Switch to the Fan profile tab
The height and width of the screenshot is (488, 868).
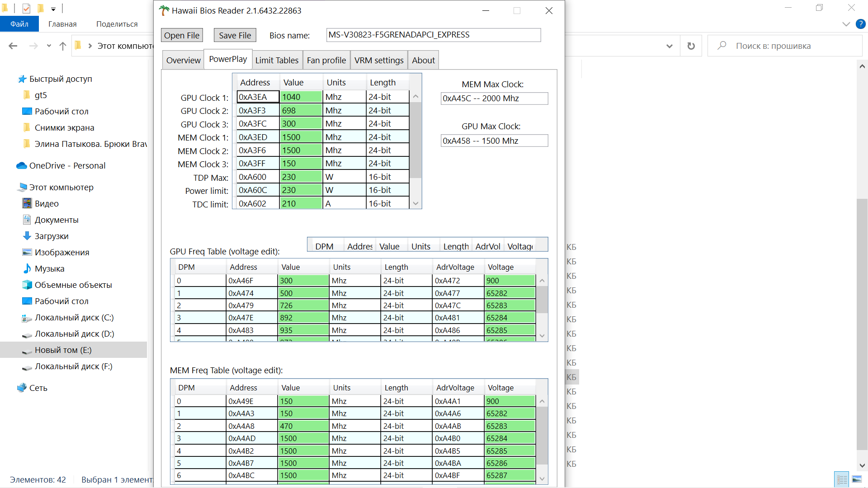[326, 60]
